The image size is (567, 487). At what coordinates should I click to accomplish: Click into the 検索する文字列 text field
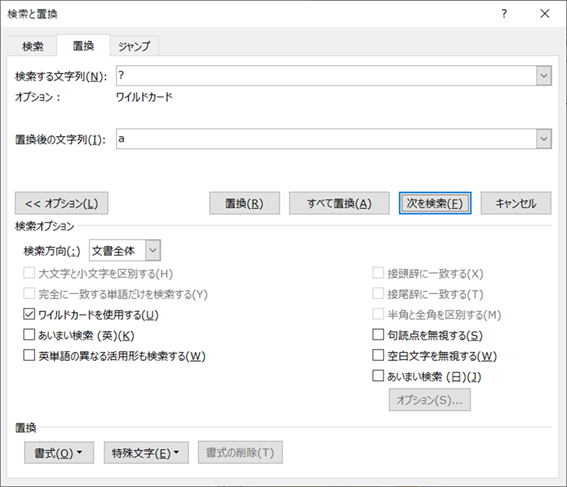pos(326,76)
